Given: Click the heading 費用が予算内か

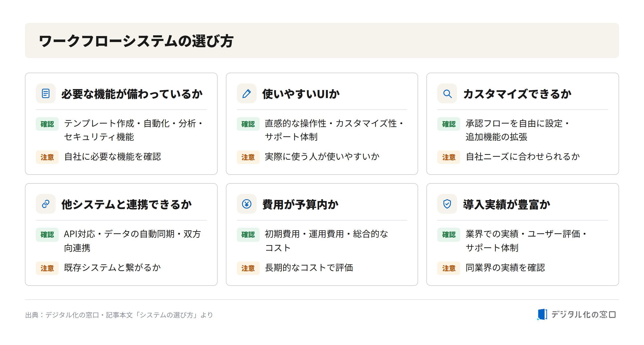Looking at the screenshot, I should click(300, 204).
